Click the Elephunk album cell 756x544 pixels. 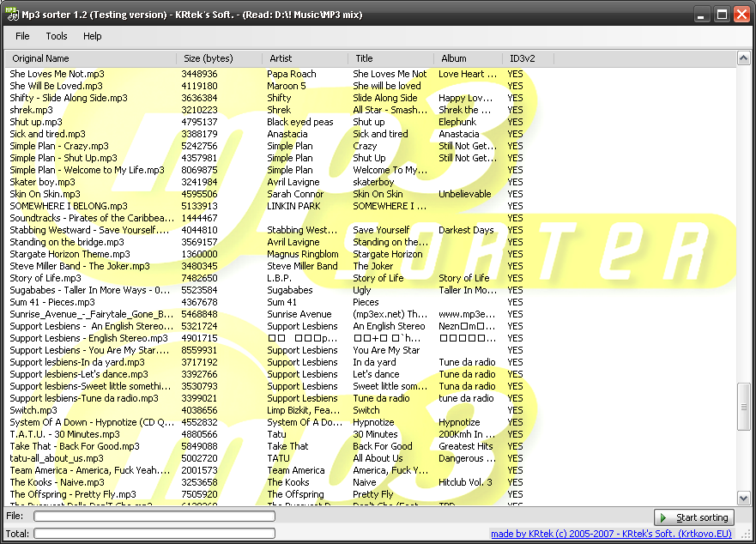pos(457,122)
